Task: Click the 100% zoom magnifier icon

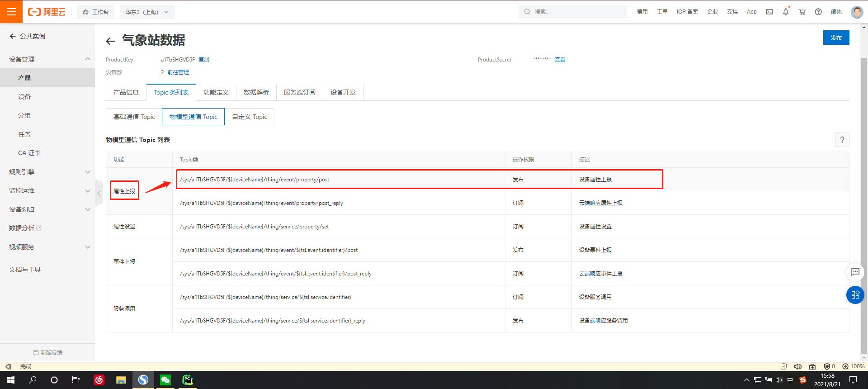Action: click(845, 366)
